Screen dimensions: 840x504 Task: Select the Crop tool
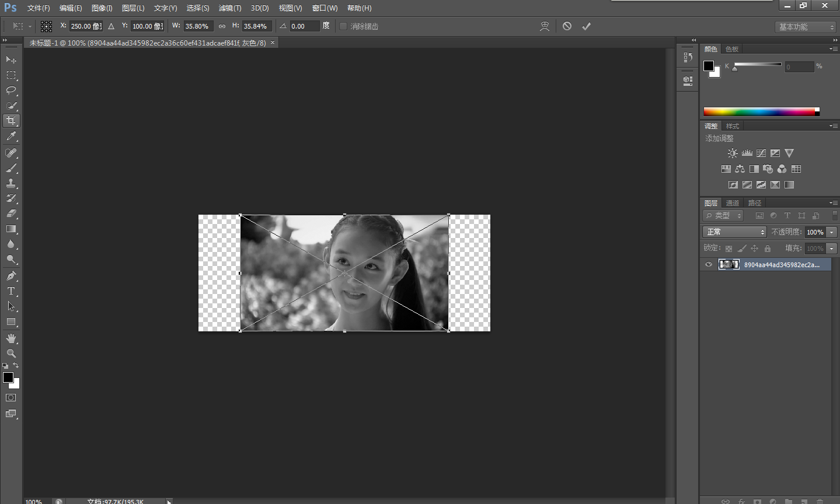(x=11, y=121)
